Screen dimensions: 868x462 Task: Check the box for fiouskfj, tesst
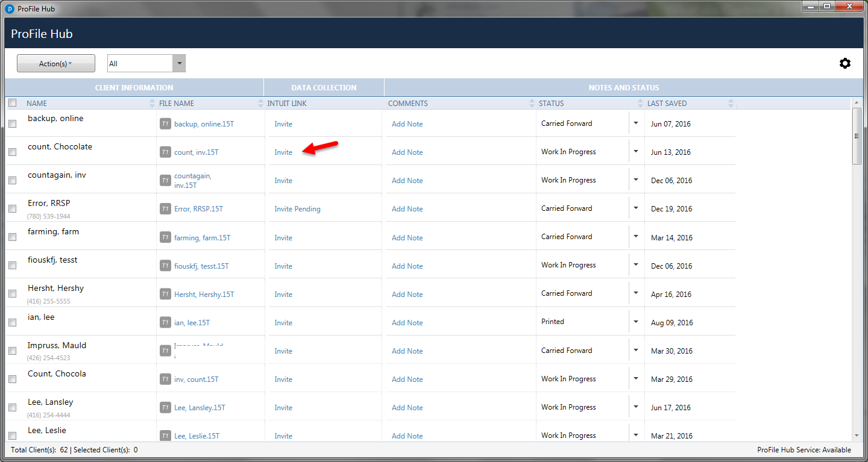(x=12, y=266)
